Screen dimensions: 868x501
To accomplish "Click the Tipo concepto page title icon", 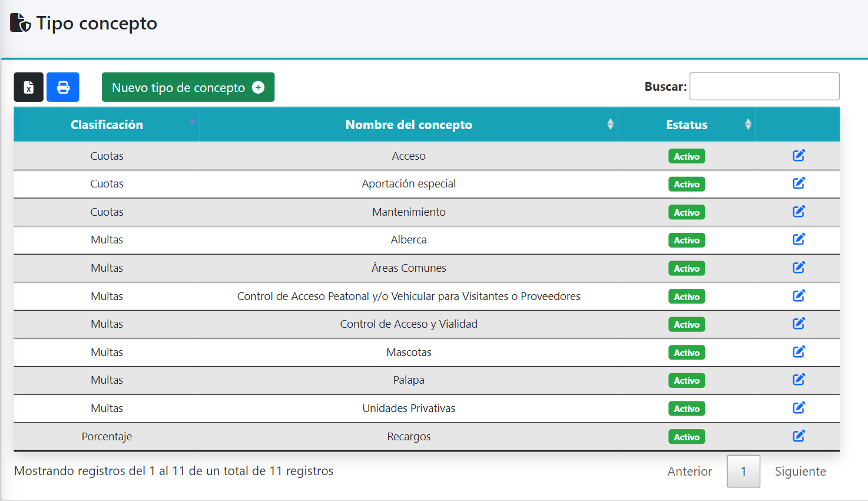I will 21,23.
